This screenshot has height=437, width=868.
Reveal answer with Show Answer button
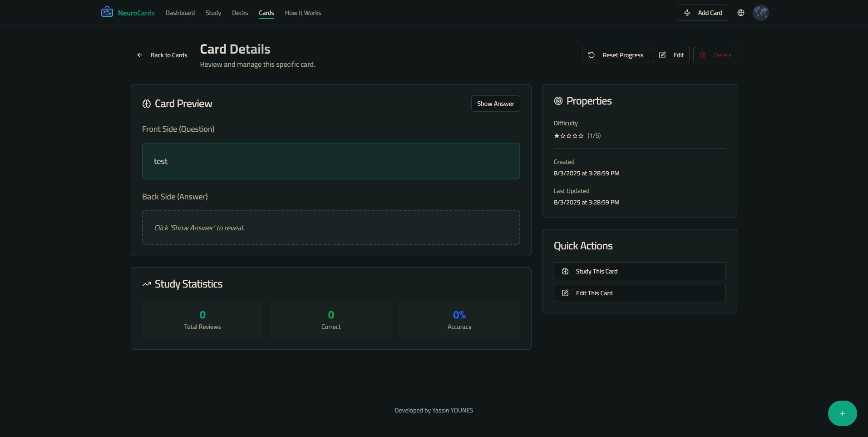[x=496, y=104]
